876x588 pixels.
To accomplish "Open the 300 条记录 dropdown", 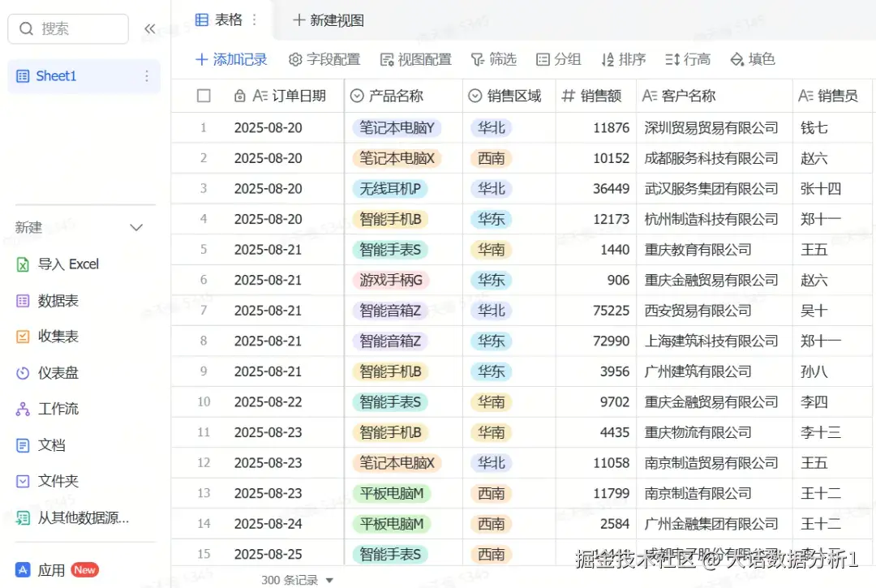I will (x=296, y=580).
